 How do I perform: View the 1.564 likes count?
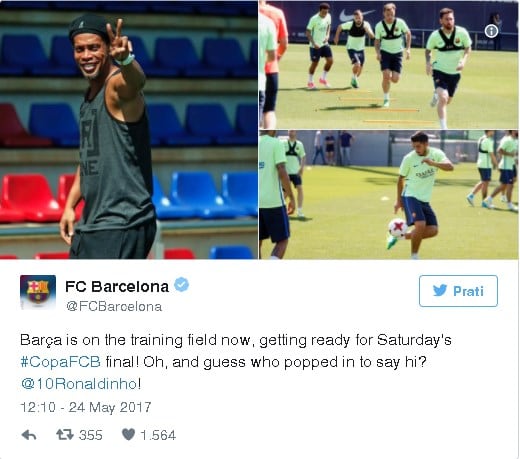coord(158,435)
